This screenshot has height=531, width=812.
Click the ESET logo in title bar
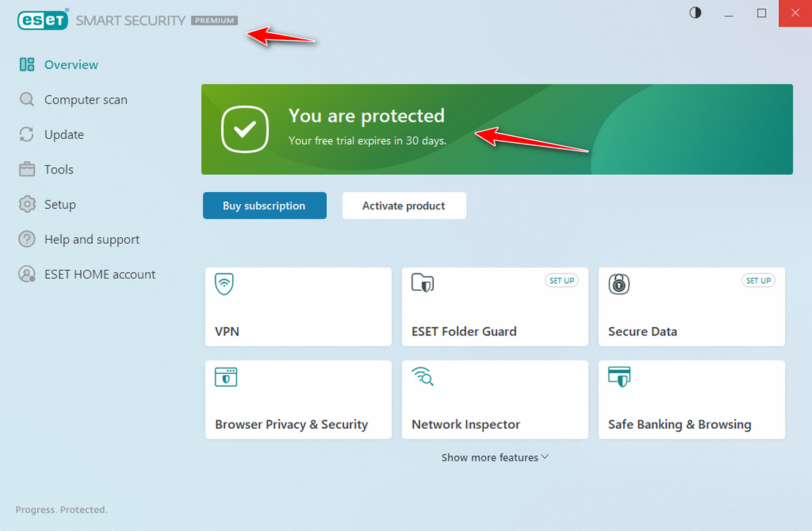[x=43, y=20]
